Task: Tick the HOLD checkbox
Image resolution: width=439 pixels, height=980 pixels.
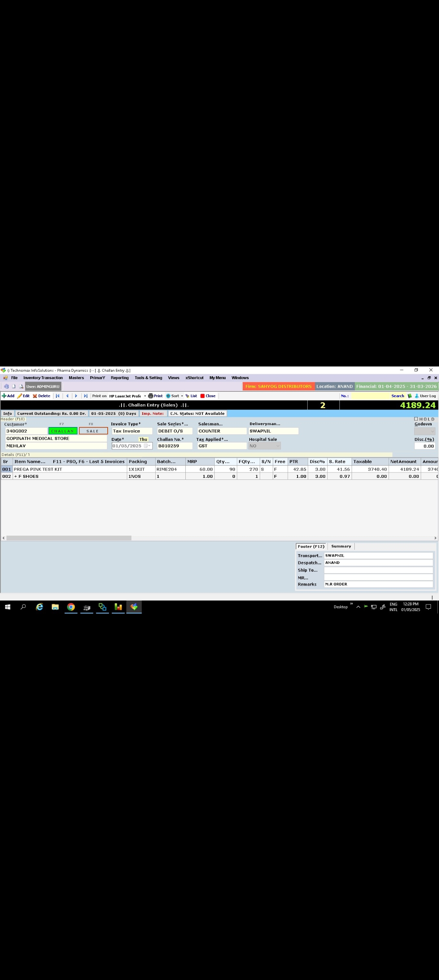Action: 416,419
